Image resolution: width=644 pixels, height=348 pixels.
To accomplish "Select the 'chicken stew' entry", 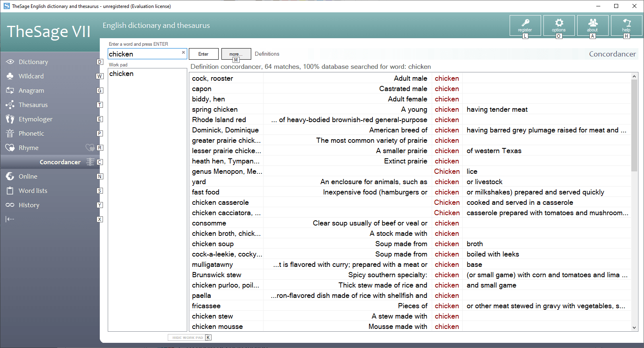I will [x=213, y=316].
